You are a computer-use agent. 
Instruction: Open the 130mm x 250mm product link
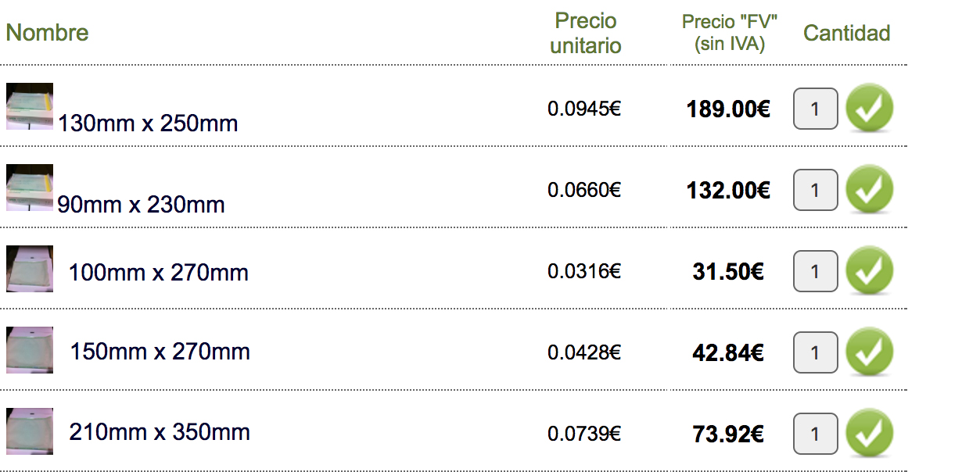[148, 123]
